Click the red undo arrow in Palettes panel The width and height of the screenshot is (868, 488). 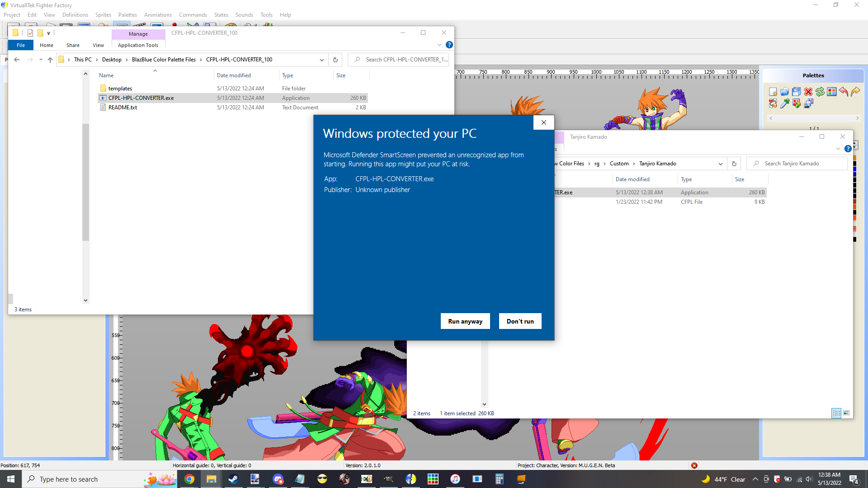pyautogui.click(x=843, y=92)
